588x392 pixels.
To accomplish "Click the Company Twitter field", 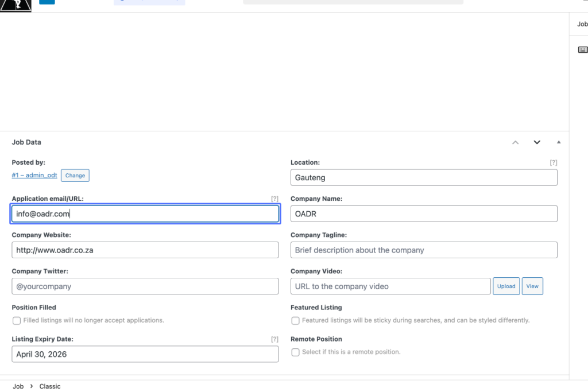I will coord(145,286).
